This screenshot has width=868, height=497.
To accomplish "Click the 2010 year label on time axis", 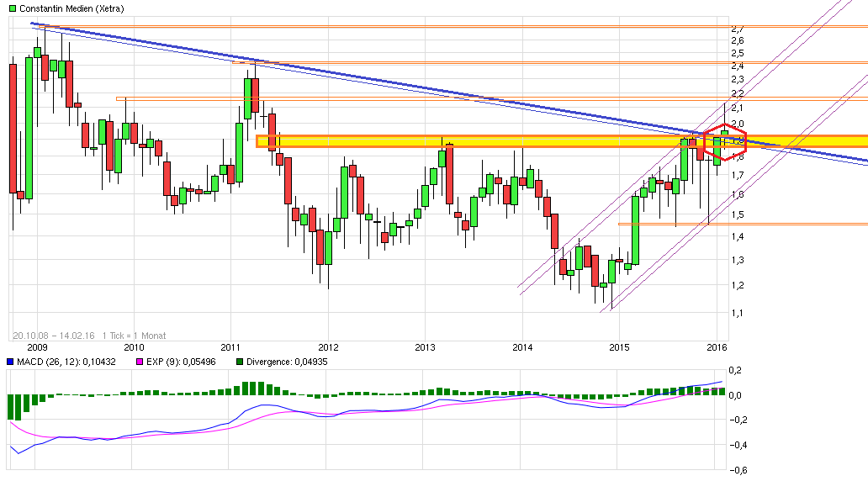I will (x=134, y=347).
